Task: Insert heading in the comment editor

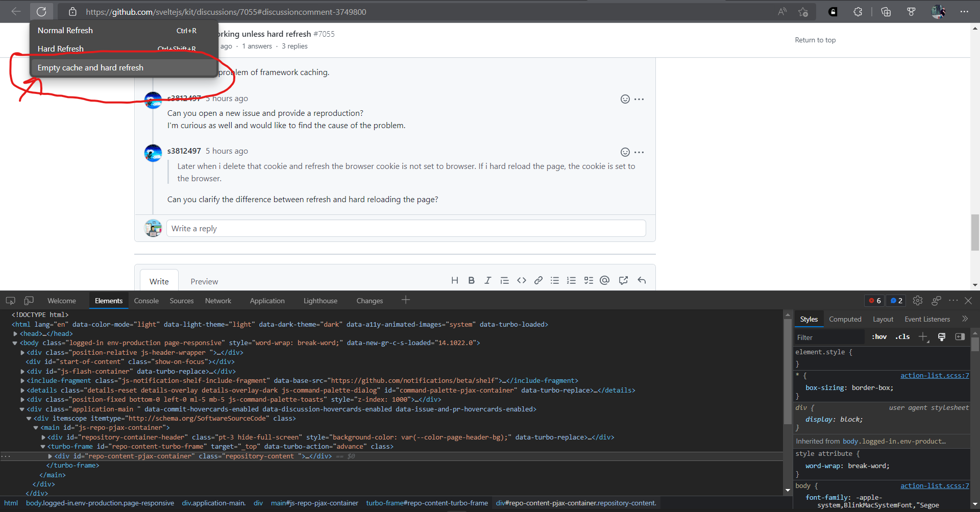Action: click(x=455, y=280)
